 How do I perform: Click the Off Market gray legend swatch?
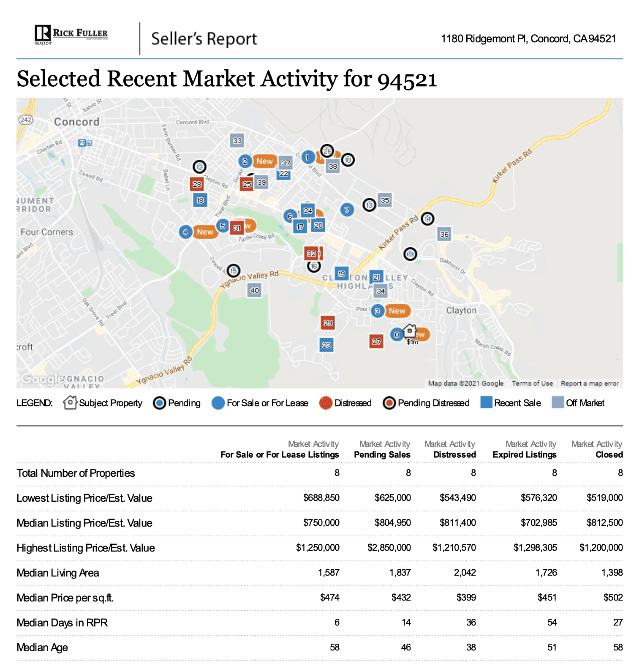pyautogui.click(x=558, y=402)
